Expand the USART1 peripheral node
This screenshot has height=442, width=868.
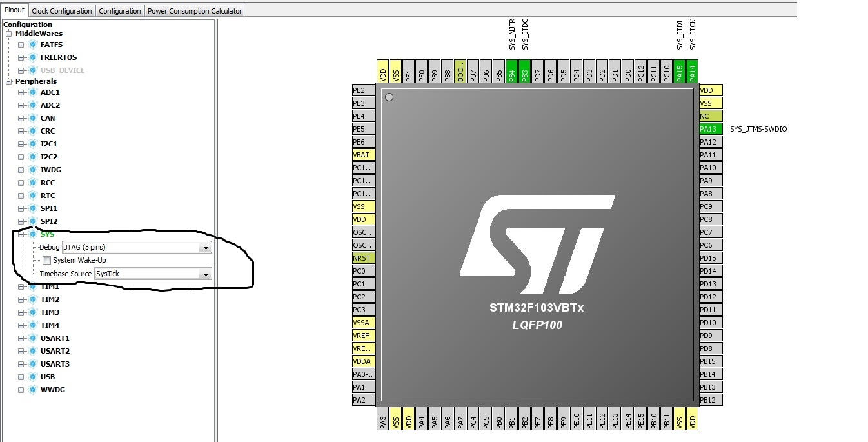(21, 338)
